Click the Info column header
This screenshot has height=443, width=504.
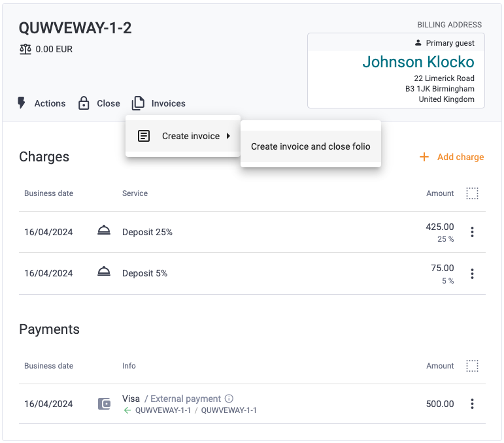[x=129, y=366]
